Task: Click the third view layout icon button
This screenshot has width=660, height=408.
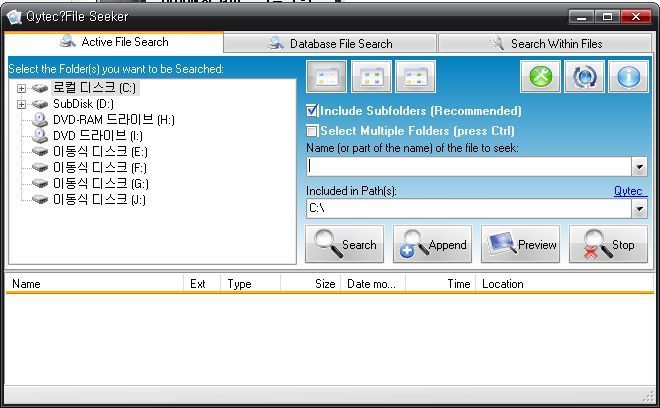Action: point(416,76)
